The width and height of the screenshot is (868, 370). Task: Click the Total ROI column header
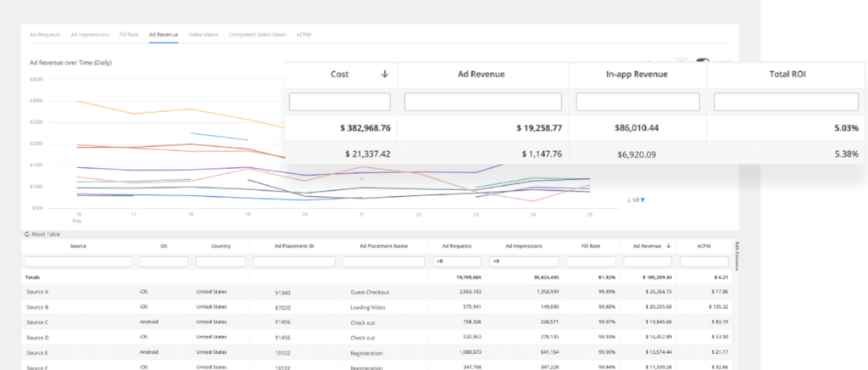(787, 74)
